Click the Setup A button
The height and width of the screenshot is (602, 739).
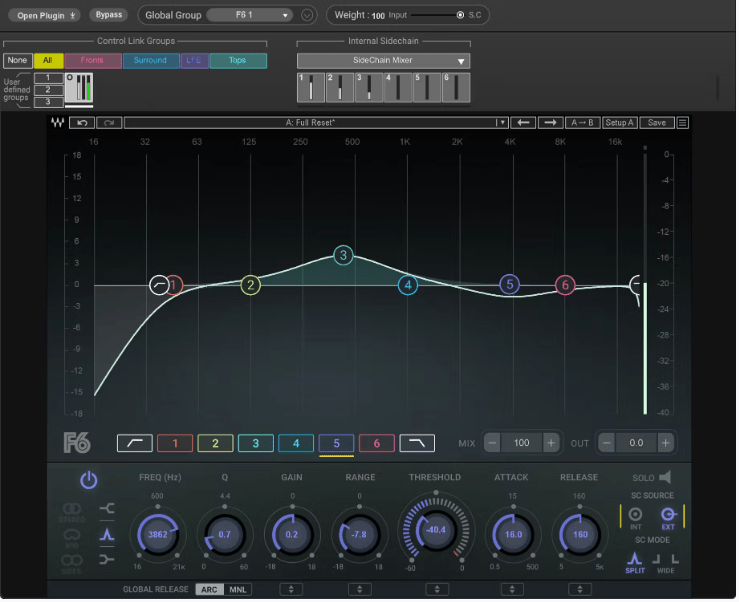619,123
